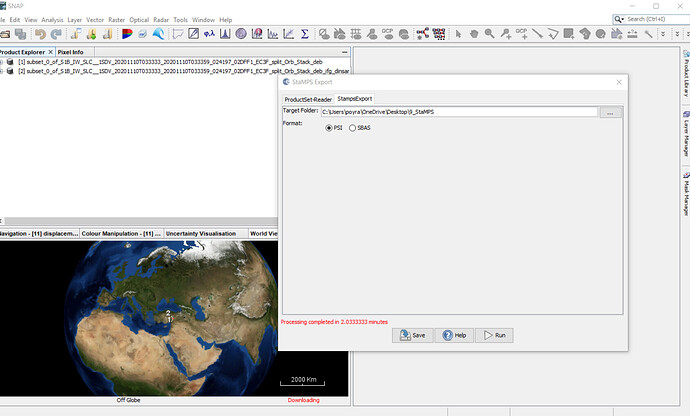Close the StaMPS Export dialog
The image size is (690, 416).
(x=619, y=82)
